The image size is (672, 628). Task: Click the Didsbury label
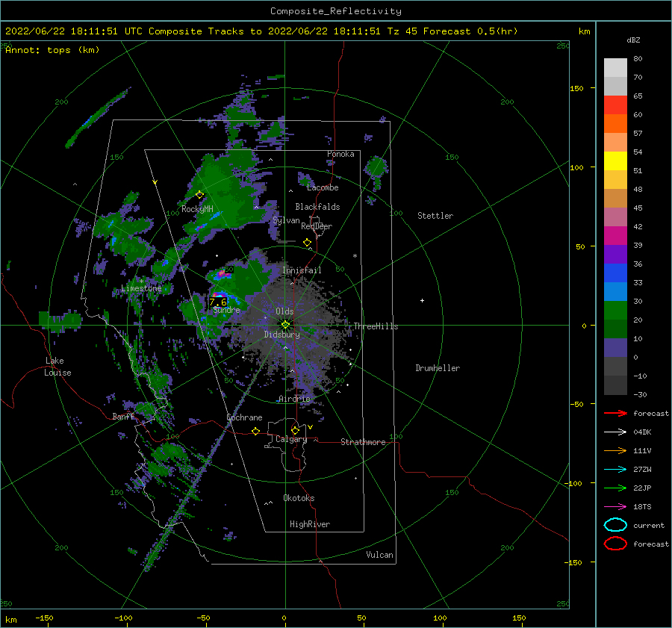tap(281, 335)
